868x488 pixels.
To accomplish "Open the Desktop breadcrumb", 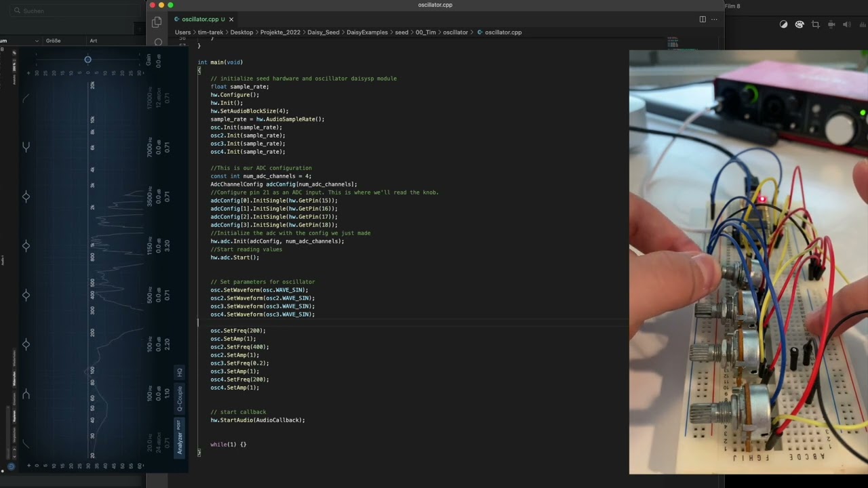I will pyautogui.click(x=241, y=32).
